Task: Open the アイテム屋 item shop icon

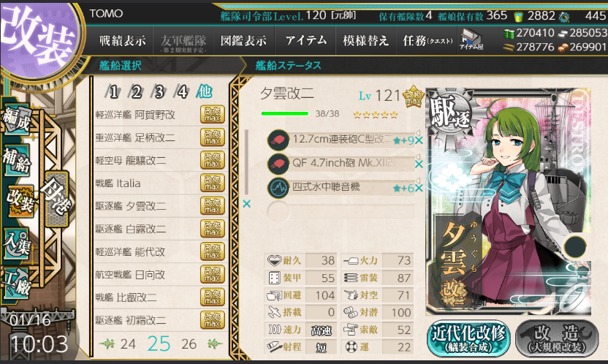Action: [471, 40]
